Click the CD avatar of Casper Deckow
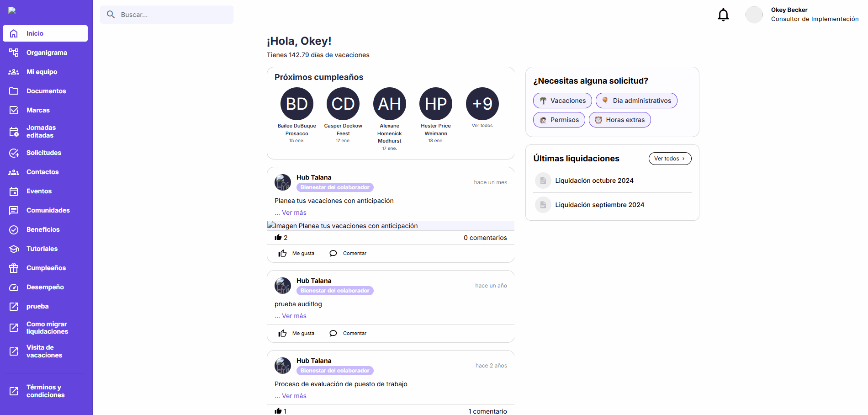 click(x=343, y=104)
